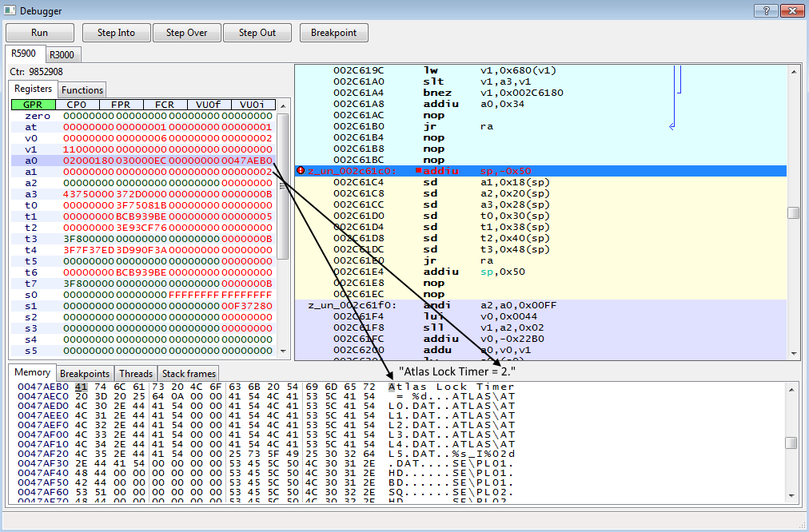Show the Stack frames tab

(188, 373)
